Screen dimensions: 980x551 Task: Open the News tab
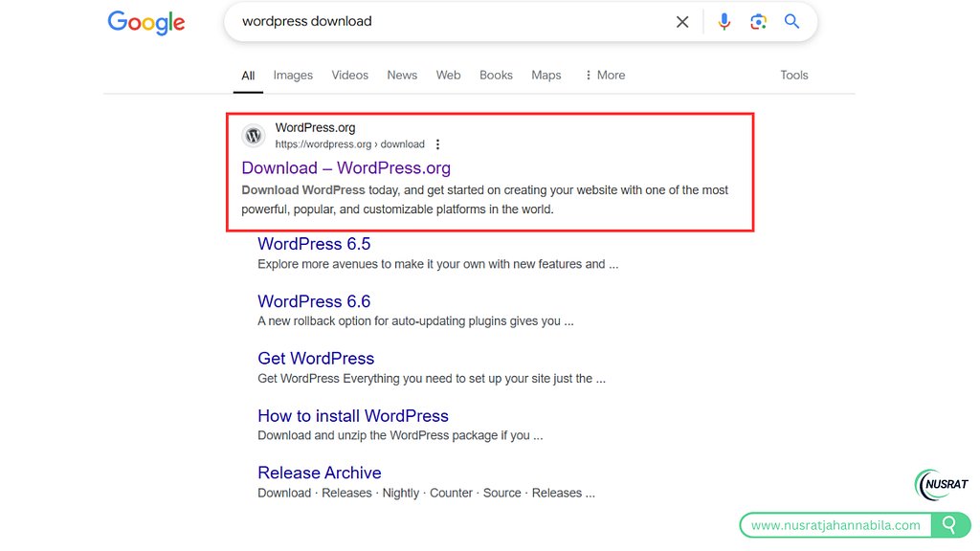402,75
